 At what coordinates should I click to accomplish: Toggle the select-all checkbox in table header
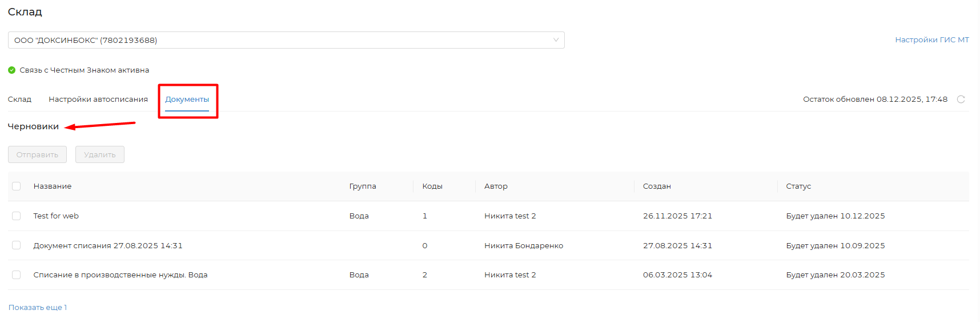point(17,186)
